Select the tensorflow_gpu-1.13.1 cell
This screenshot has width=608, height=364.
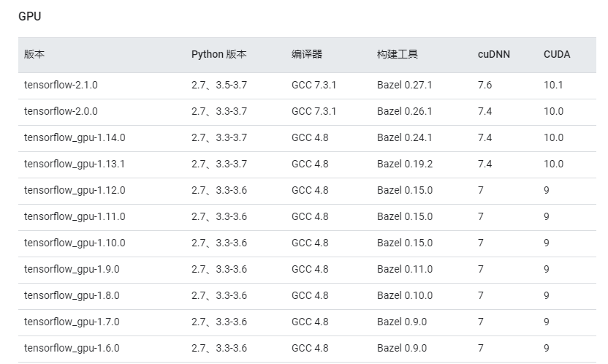pyautogui.click(x=75, y=164)
